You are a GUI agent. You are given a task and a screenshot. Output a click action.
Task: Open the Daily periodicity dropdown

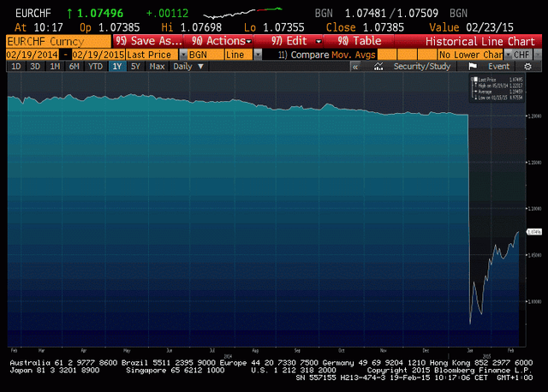tap(188, 67)
